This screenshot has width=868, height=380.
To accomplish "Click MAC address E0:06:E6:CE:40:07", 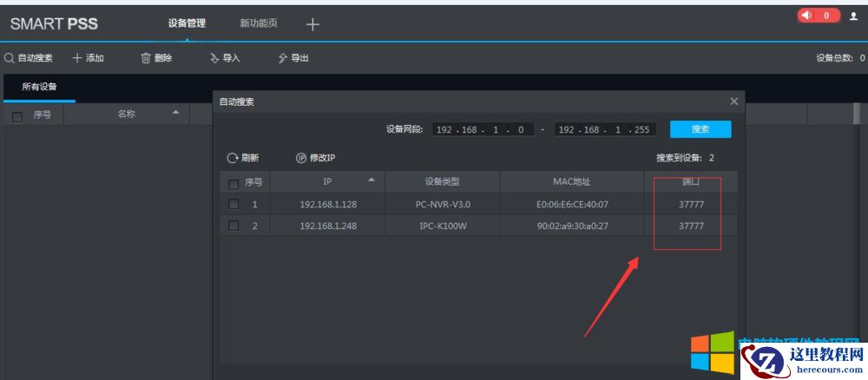I will click(x=572, y=205).
